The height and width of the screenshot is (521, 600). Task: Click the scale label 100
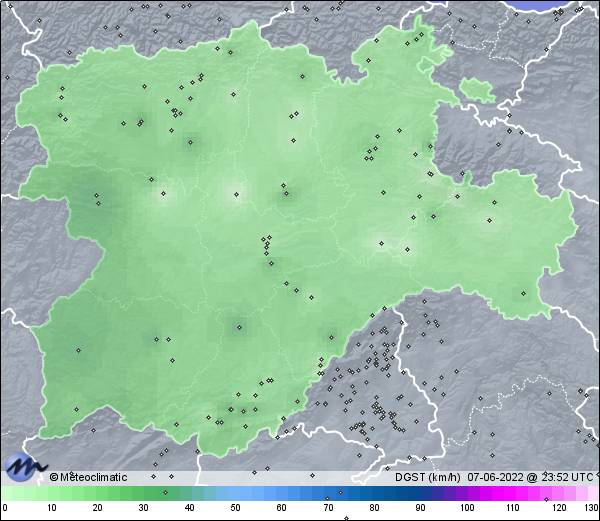pyautogui.click(x=467, y=508)
